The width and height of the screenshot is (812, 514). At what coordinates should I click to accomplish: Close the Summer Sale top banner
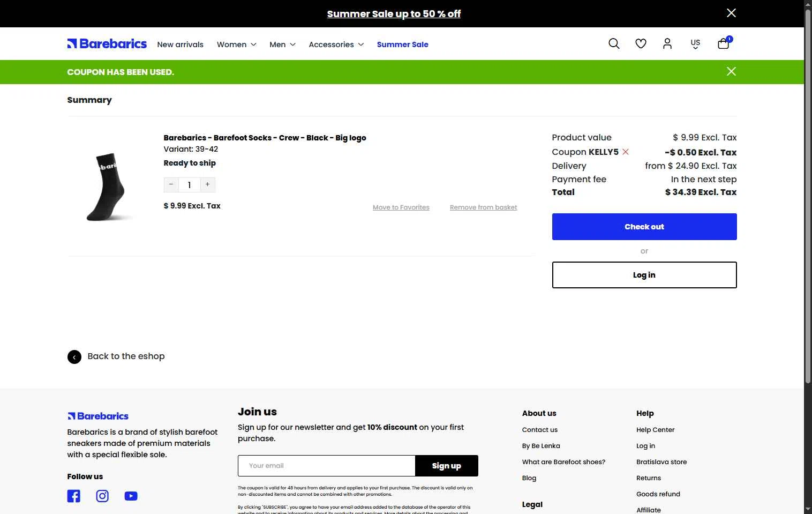(x=731, y=13)
